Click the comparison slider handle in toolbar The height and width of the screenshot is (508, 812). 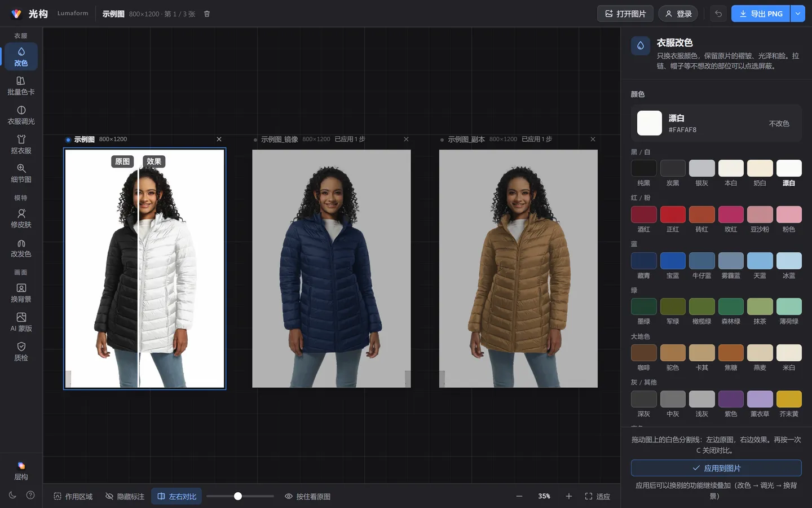(x=238, y=496)
